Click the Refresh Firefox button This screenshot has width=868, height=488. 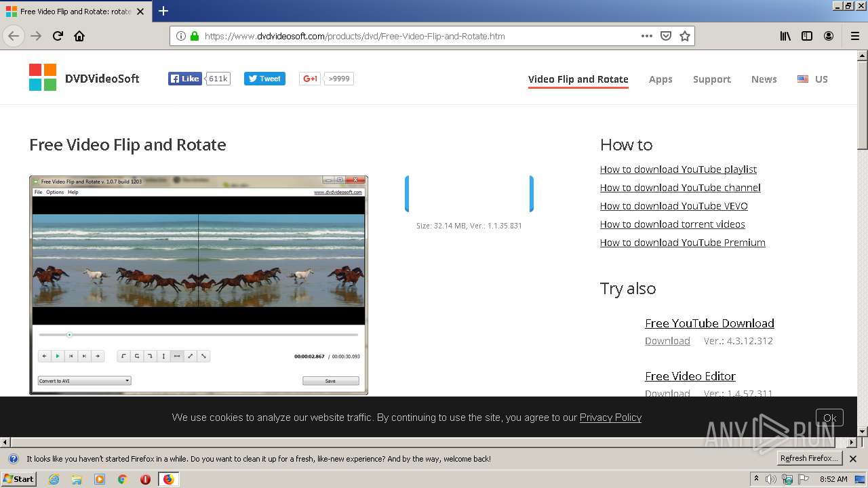coord(810,459)
